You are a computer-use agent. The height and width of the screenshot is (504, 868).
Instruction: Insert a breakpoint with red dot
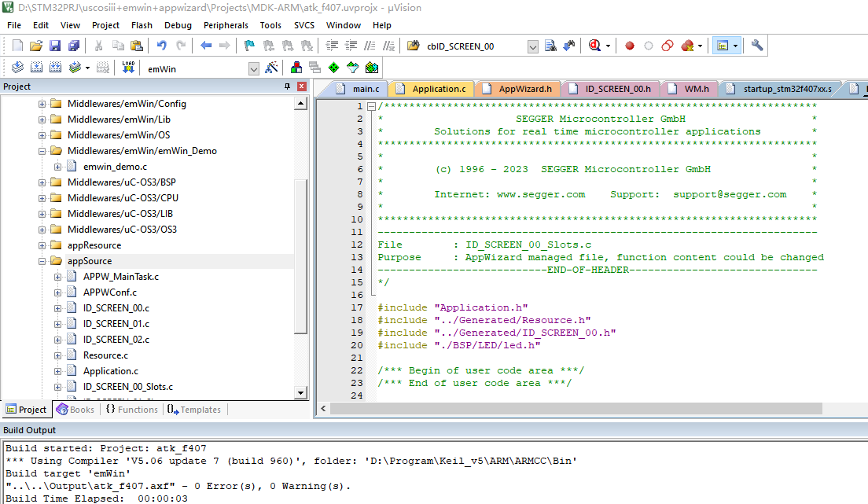630,46
